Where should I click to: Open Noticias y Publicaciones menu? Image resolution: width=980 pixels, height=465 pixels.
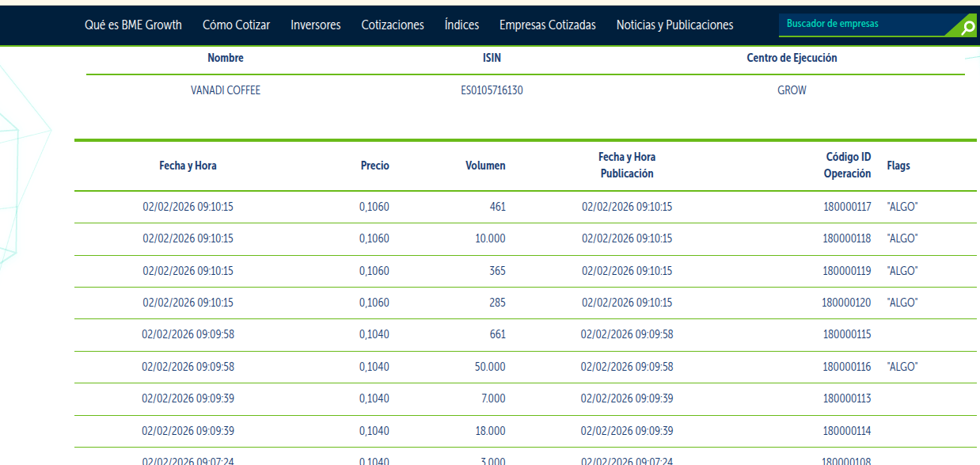click(674, 25)
